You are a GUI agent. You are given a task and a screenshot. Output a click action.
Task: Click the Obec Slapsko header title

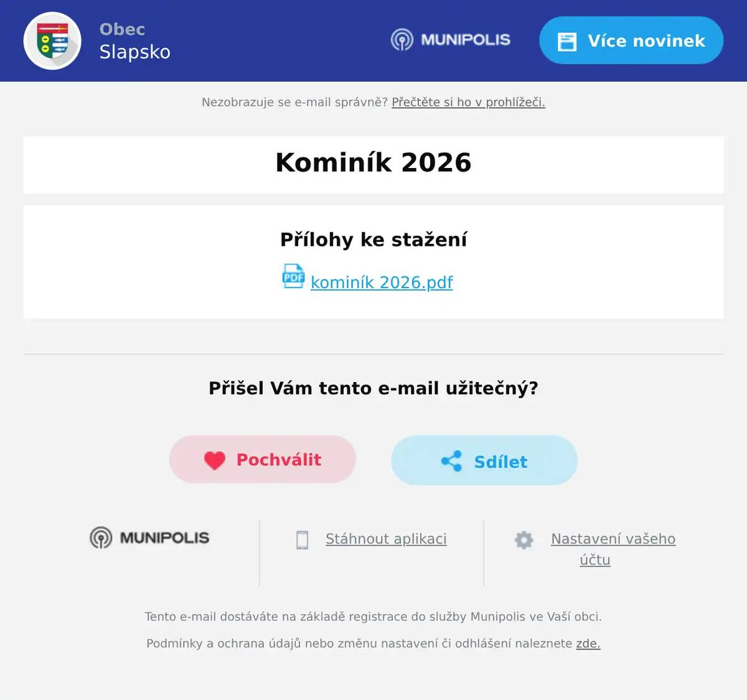134,41
